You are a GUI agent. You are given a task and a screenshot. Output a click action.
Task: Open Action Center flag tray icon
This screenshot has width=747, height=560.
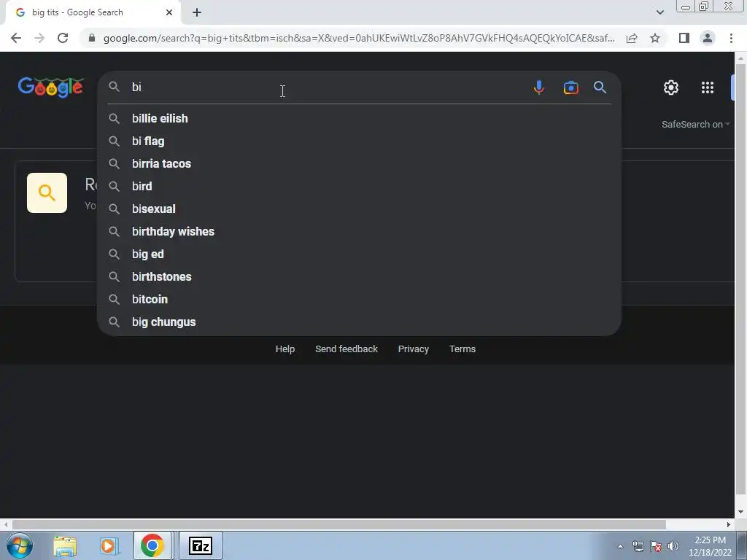656,546
